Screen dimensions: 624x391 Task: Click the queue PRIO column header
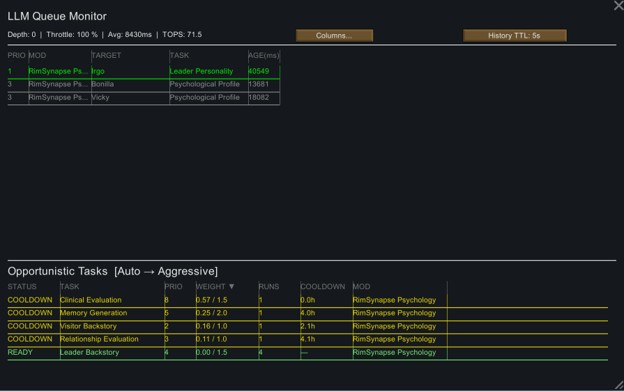[x=16, y=55]
